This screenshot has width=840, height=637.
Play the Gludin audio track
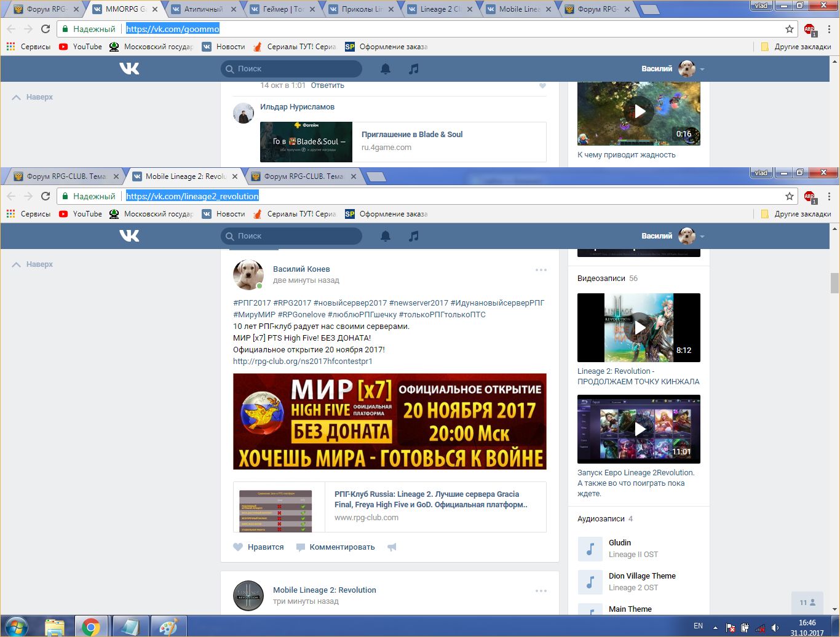[590, 548]
